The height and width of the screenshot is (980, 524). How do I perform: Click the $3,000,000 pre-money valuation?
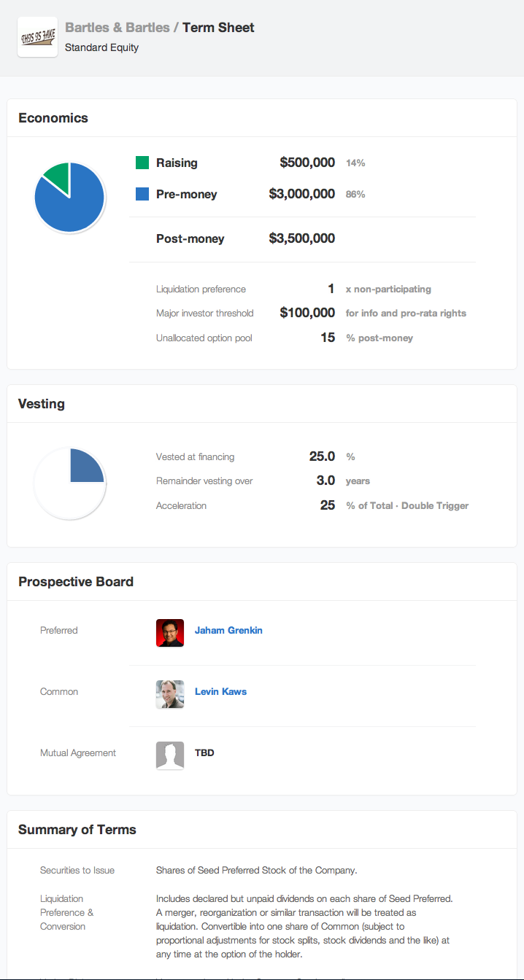pos(302,194)
